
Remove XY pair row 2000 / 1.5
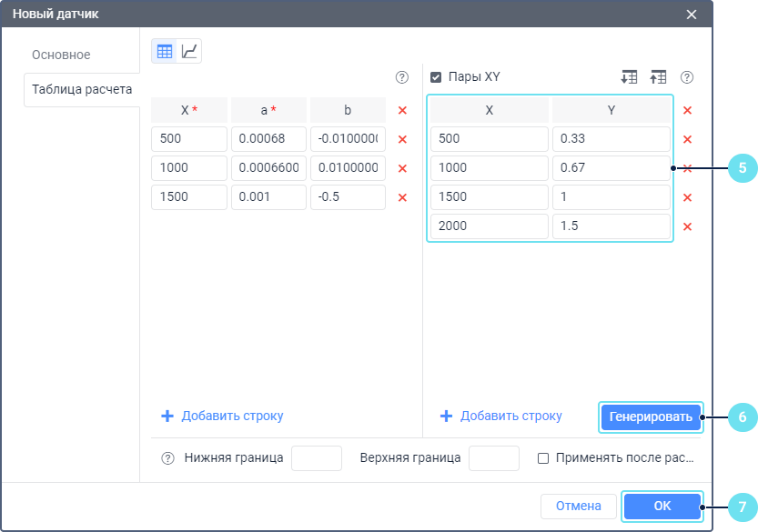pyautogui.click(x=687, y=226)
